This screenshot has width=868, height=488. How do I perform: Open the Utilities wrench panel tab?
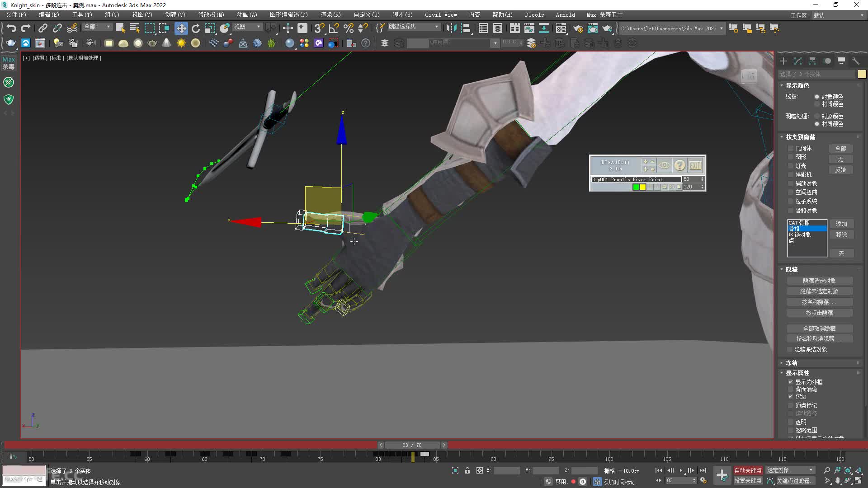pos(855,61)
